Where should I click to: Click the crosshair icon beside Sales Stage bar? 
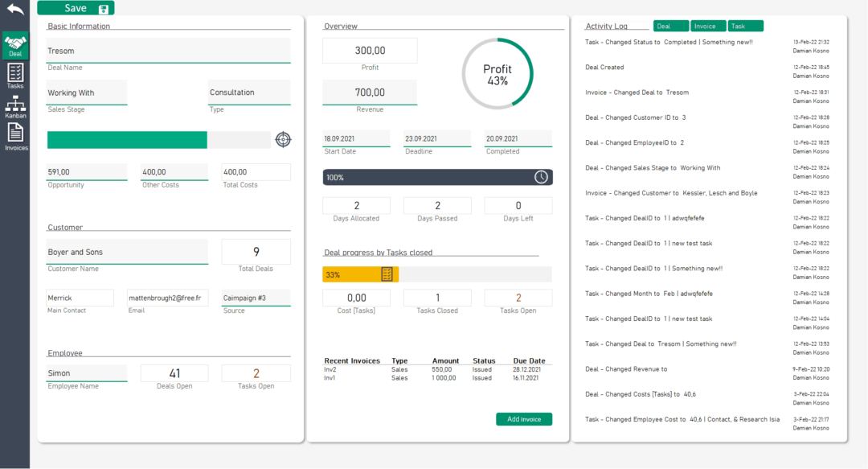pos(283,139)
